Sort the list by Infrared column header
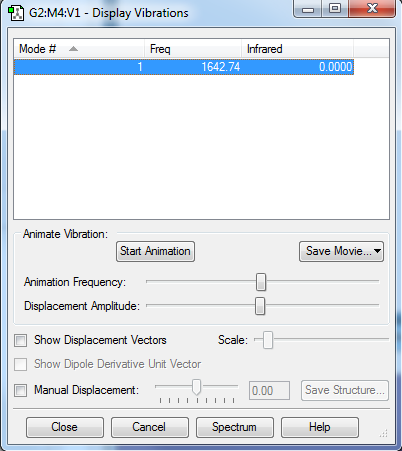Screen dimensions: 402x451 [x=297, y=49]
